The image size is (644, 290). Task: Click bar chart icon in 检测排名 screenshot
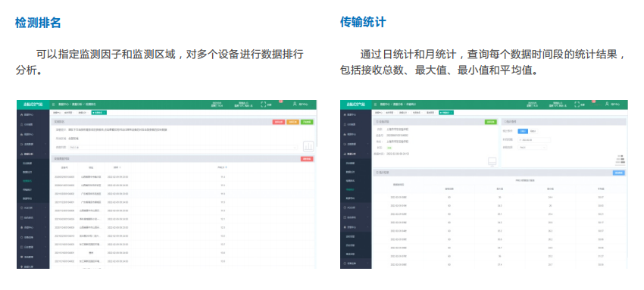tap(308, 146)
